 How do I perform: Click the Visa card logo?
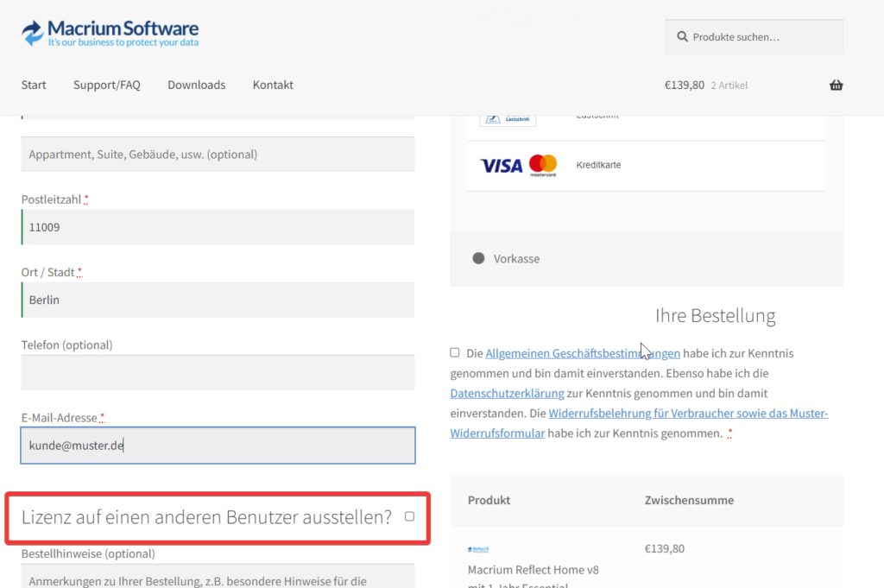(x=502, y=165)
